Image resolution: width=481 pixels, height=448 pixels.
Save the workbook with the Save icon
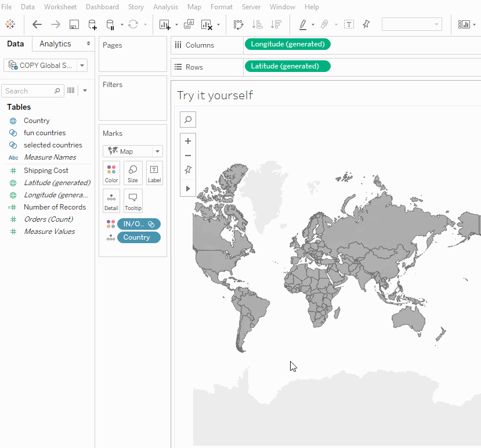pos(74,24)
